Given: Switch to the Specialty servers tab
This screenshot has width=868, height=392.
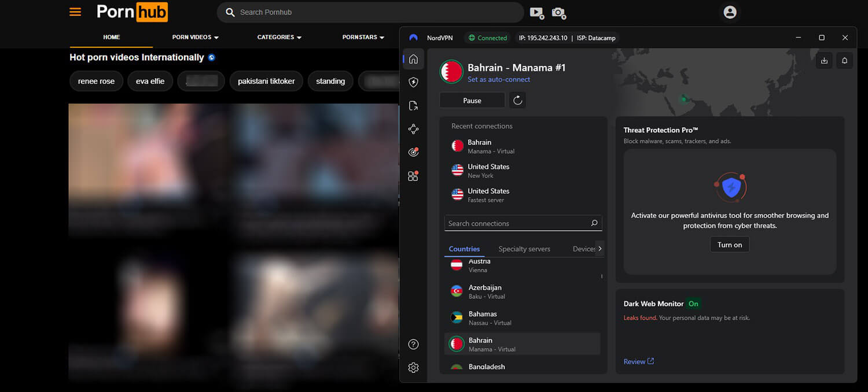Looking at the screenshot, I should coord(524,249).
